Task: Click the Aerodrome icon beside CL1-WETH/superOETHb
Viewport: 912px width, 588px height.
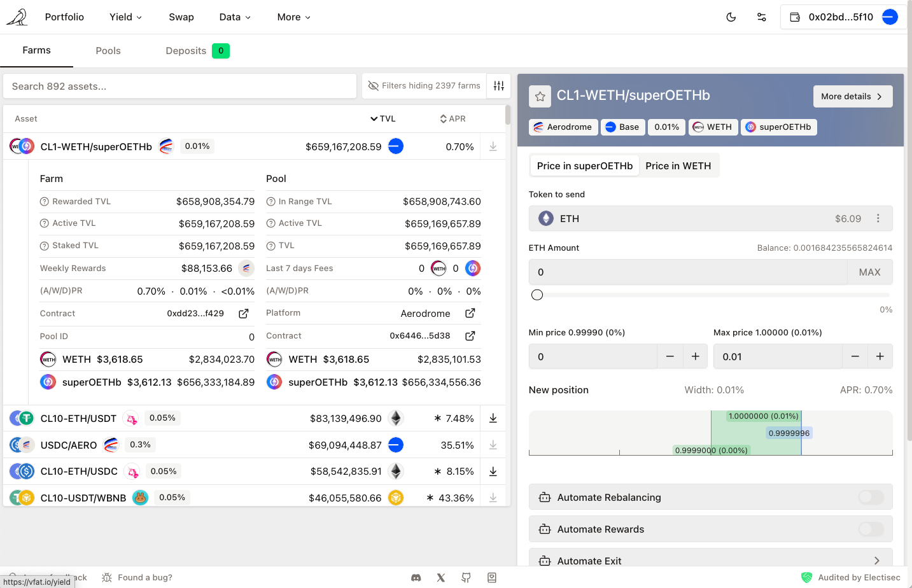Action: (x=166, y=146)
